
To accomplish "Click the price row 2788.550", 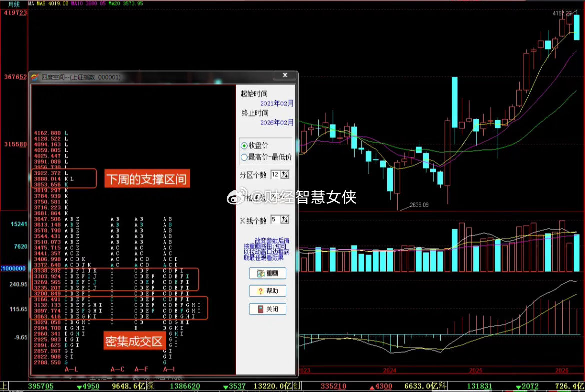I will [x=47, y=362].
